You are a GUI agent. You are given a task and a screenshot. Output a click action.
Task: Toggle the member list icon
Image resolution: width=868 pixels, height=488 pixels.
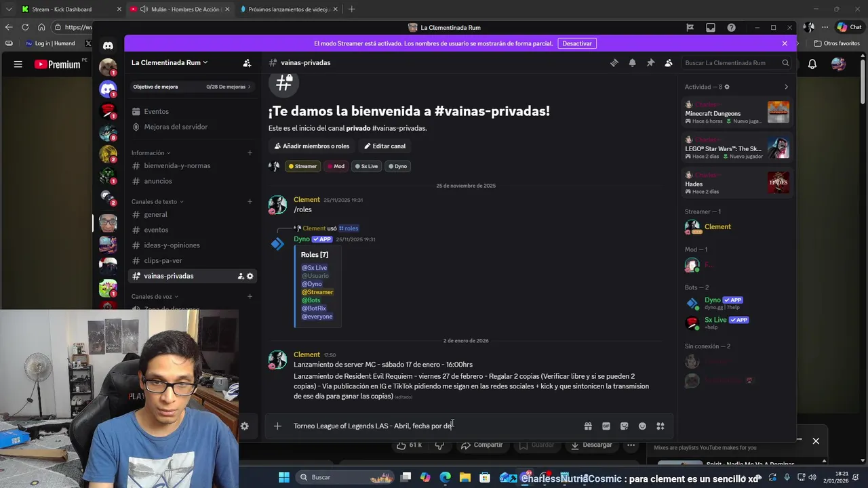669,62
